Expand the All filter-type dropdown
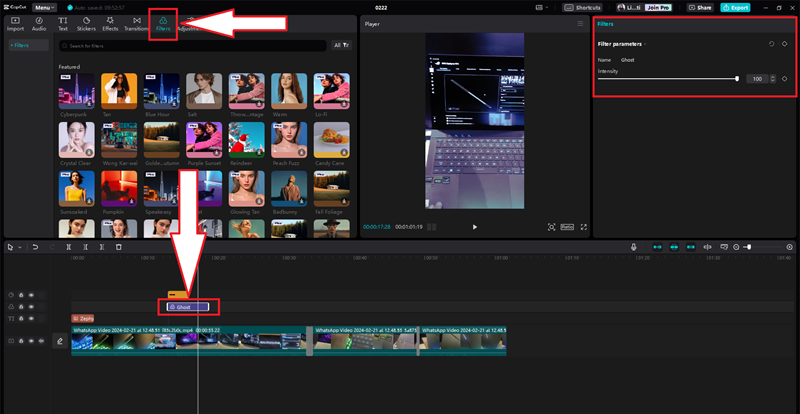 click(343, 45)
